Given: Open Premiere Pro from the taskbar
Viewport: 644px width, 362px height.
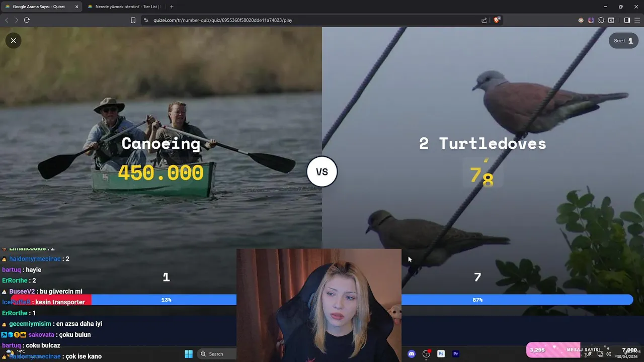Looking at the screenshot, I should pyautogui.click(x=456, y=354).
